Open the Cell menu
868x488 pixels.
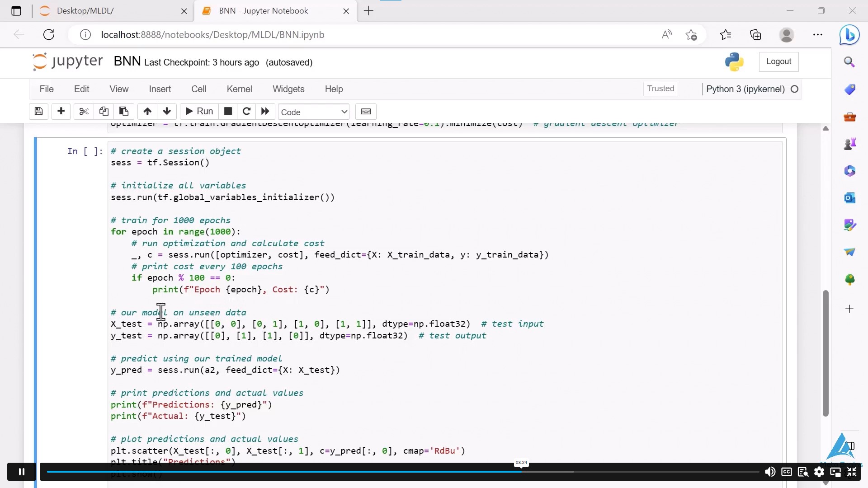pos(199,89)
